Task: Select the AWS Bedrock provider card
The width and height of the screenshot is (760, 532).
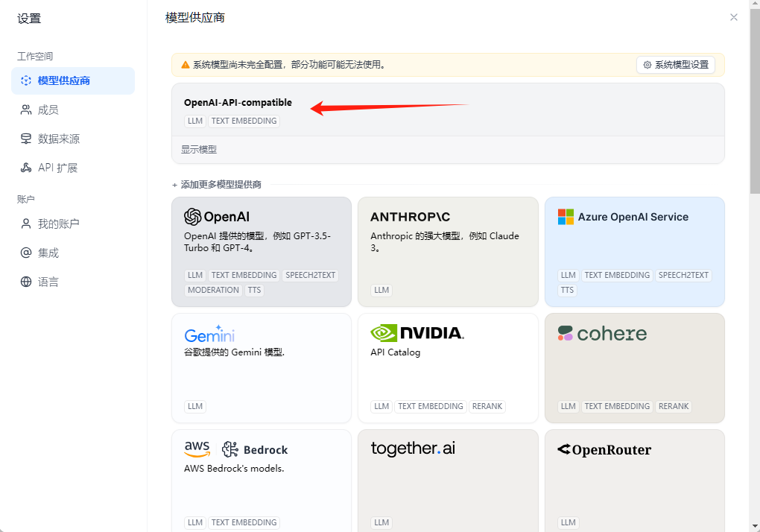Action: 262,481
